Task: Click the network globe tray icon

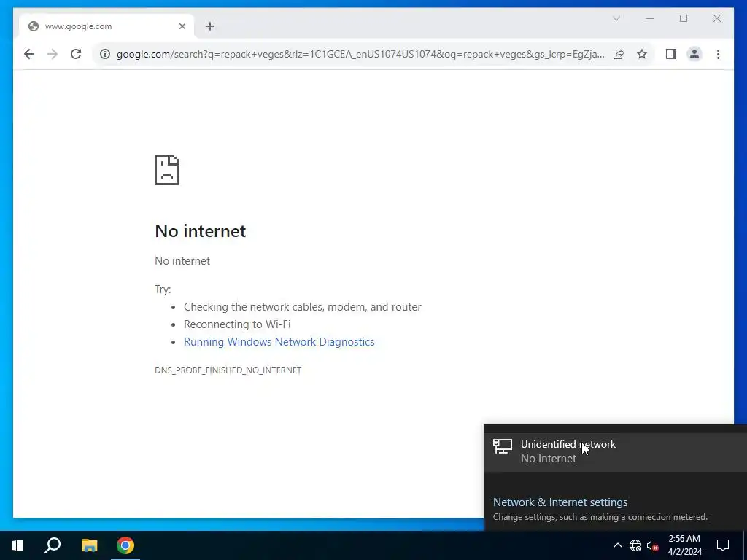Action: 635,545
